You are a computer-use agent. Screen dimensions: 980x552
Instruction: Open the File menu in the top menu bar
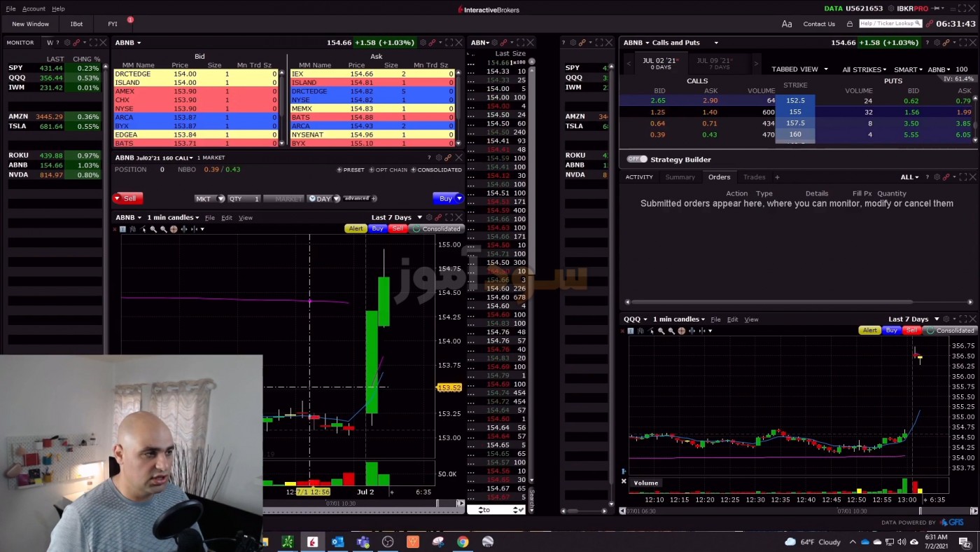point(10,8)
